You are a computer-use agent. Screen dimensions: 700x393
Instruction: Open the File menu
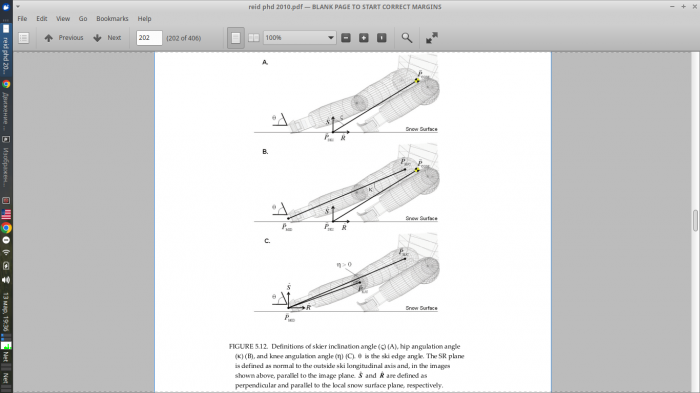22,19
